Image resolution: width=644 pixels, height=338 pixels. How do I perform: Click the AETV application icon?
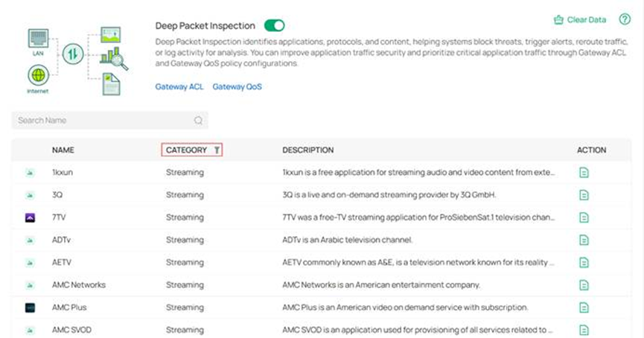(x=30, y=262)
